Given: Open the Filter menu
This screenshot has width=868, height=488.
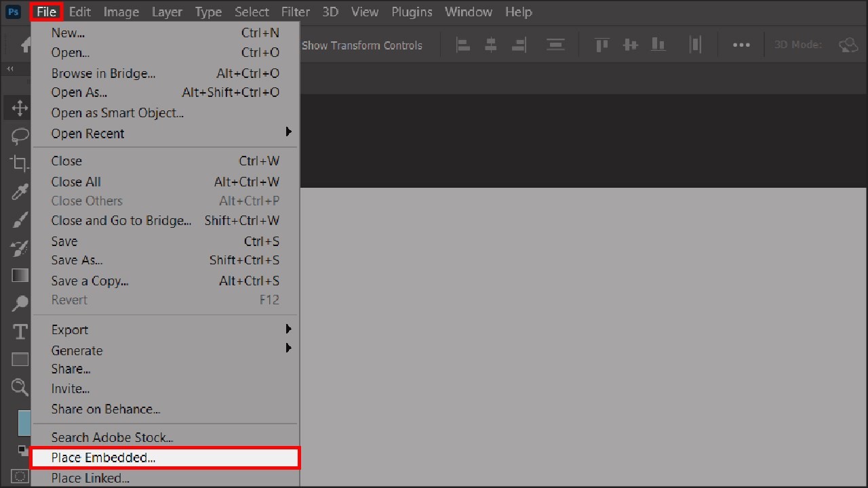Looking at the screenshot, I should (296, 12).
